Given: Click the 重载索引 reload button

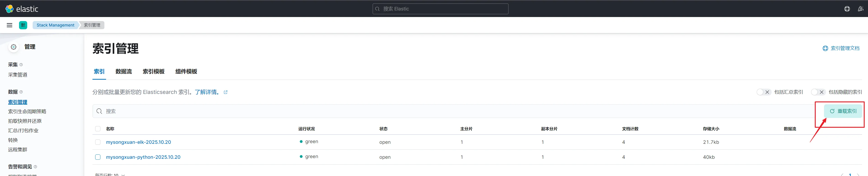Looking at the screenshot, I should (x=843, y=111).
